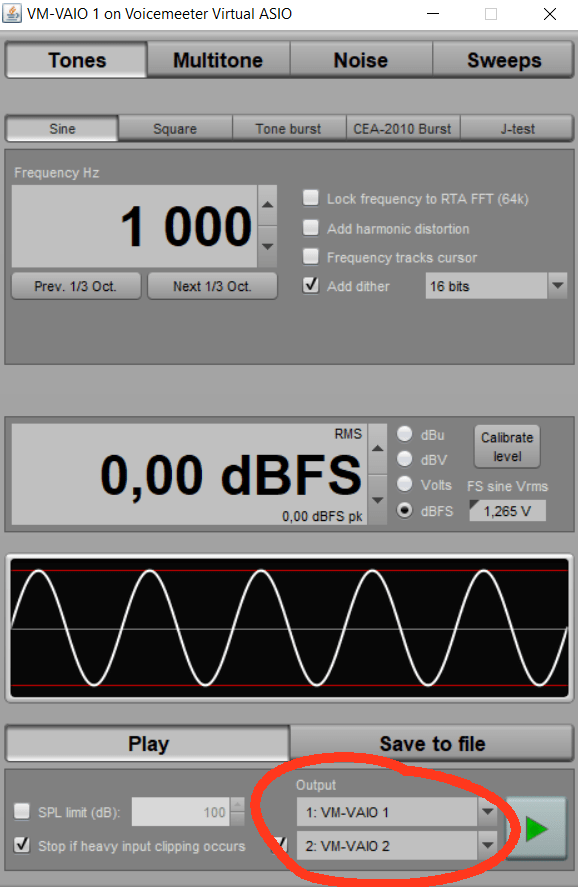Toggle the second output channel checkbox
This screenshot has width=578, height=887.
click(281, 845)
